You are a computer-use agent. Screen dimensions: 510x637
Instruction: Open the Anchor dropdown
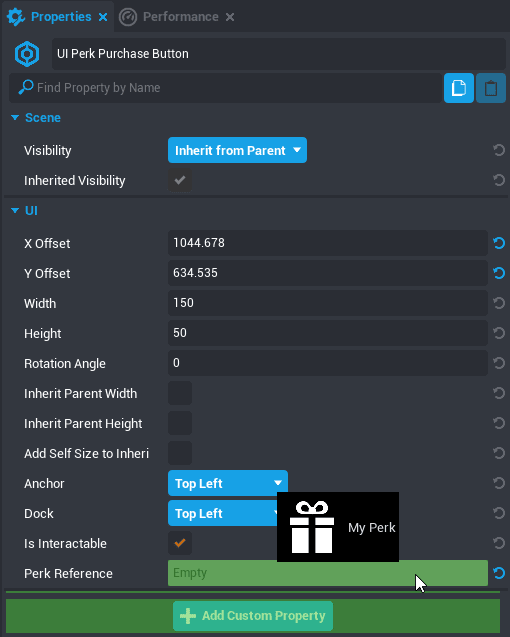click(228, 483)
